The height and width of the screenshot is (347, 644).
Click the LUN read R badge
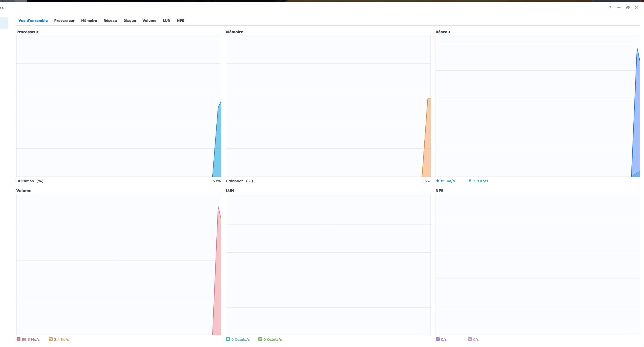coord(228,339)
